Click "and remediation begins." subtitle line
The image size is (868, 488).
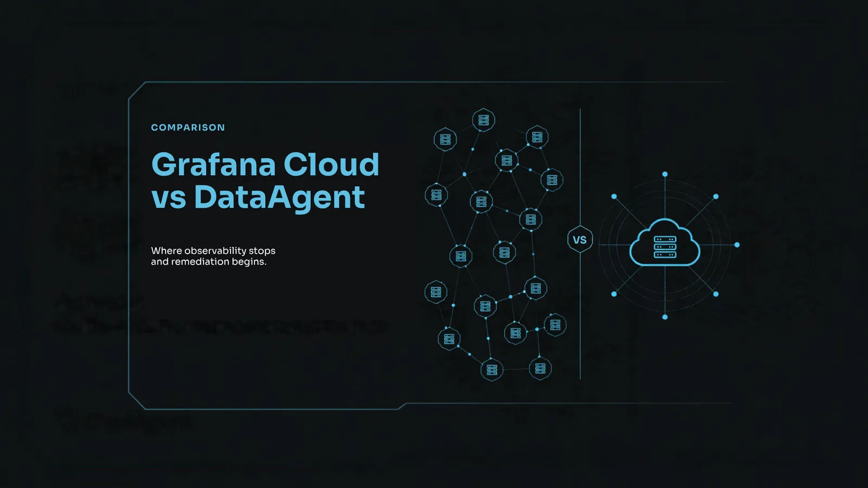click(209, 262)
